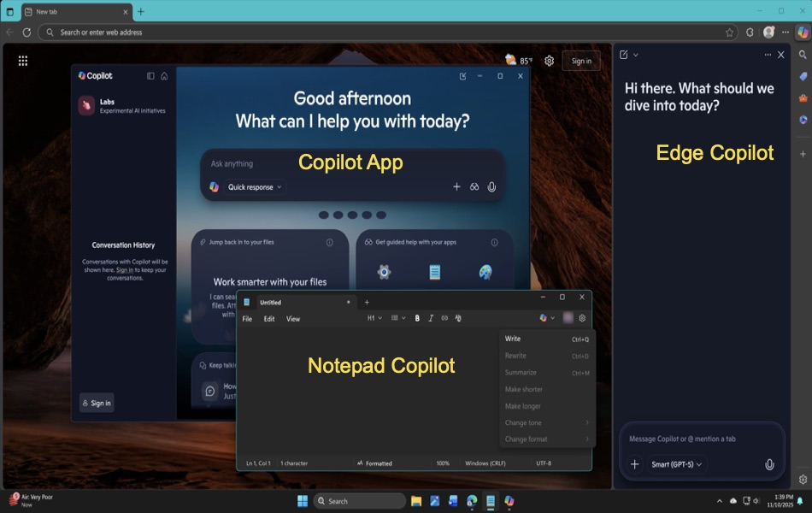Viewport: 812px width, 513px height.
Task: Show hidden system tray icons chevron
Action: point(720,501)
